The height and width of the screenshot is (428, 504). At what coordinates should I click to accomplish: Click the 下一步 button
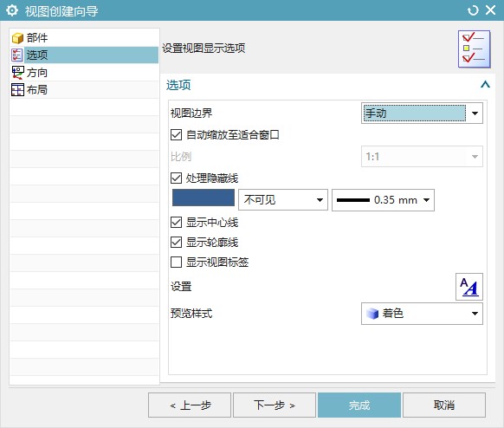tap(275, 405)
